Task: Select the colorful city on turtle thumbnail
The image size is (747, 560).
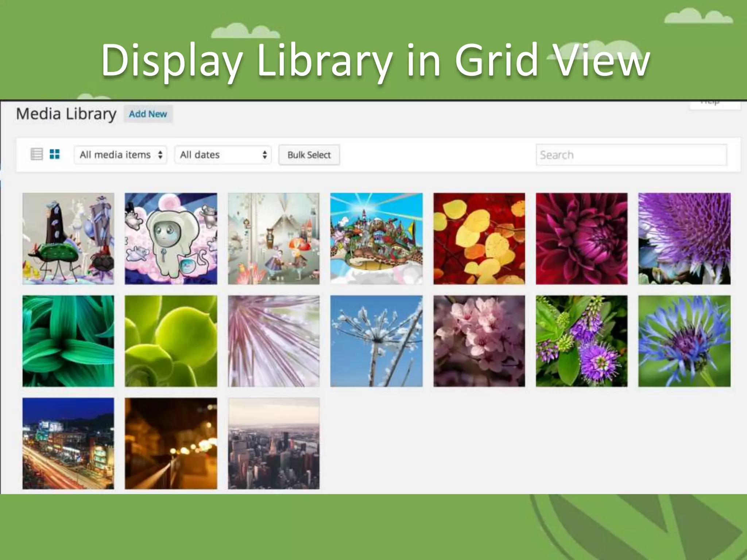Action: [376, 239]
